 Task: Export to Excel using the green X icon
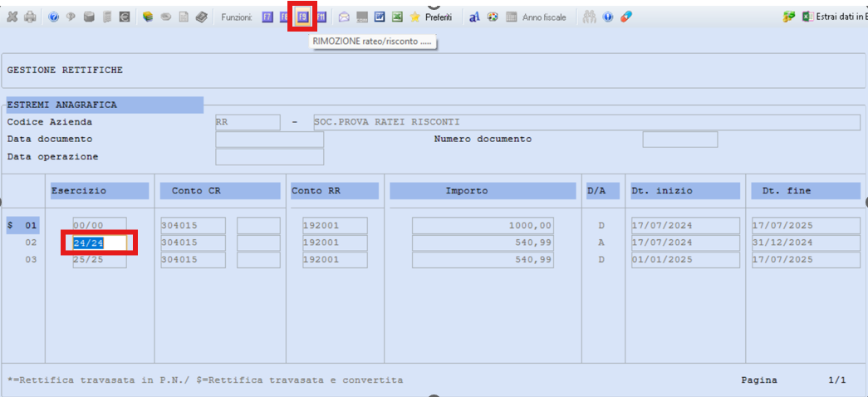point(397,17)
